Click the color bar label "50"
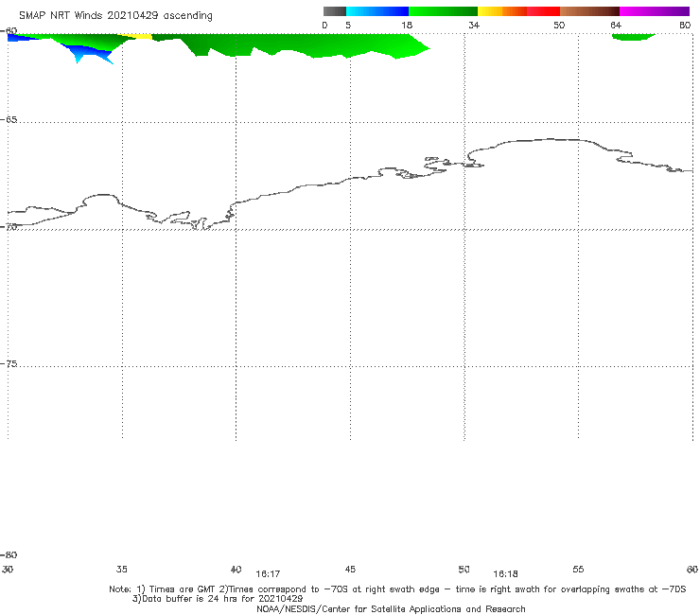The image size is (700, 615). (559, 25)
